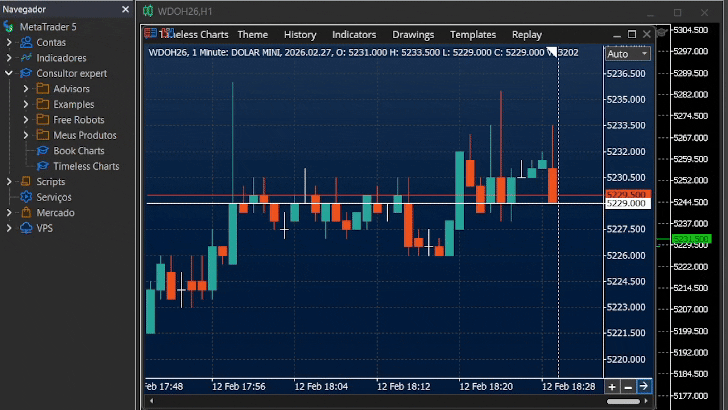Click the Scripts scroll icon
Viewport: 728px width, 410px height.
pyautogui.click(x=26, y=182)
